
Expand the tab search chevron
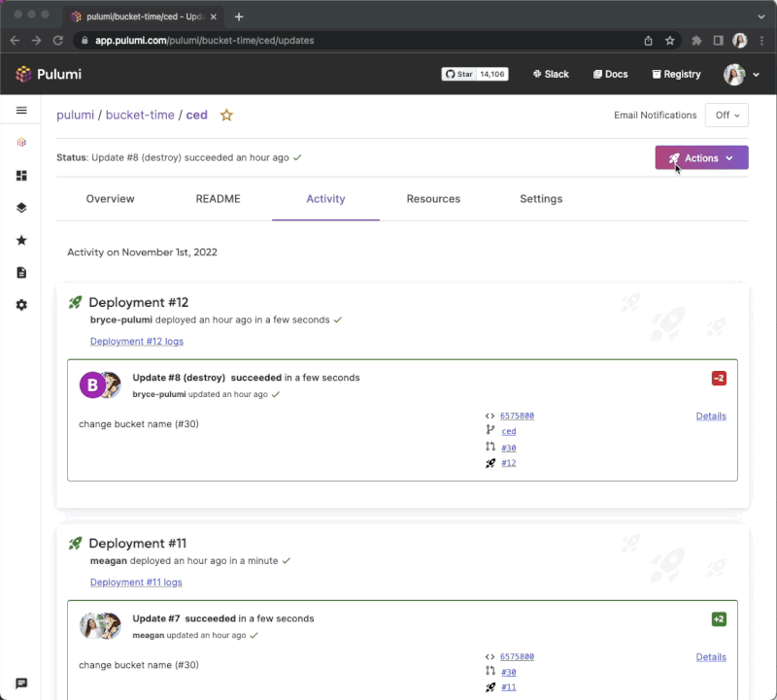point(761,17)
